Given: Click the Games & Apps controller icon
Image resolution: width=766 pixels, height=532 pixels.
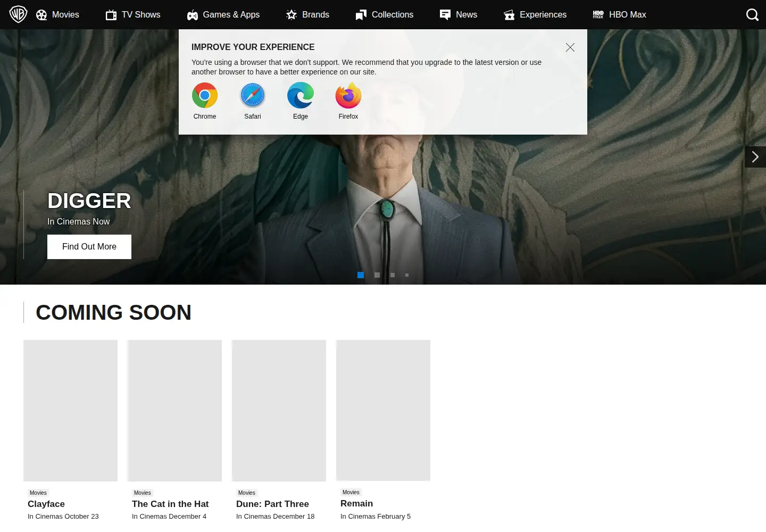Looking at the screenshot, I should coord(193,15).
